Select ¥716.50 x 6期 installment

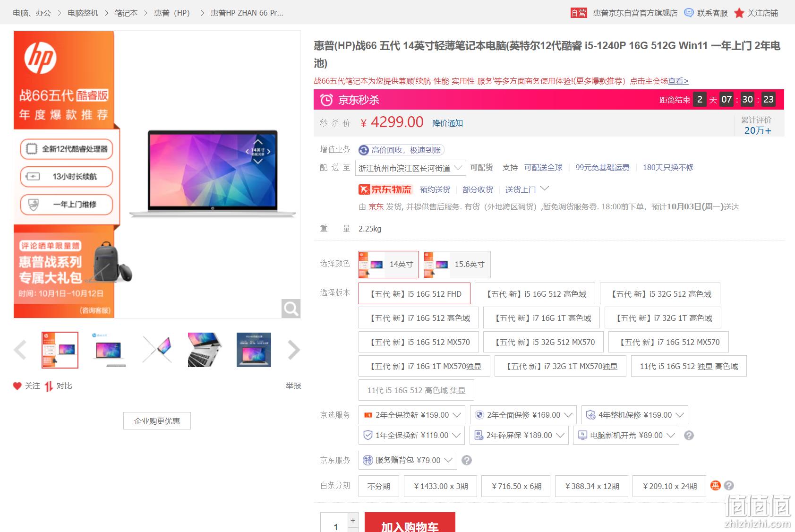[x=516, y=486]
